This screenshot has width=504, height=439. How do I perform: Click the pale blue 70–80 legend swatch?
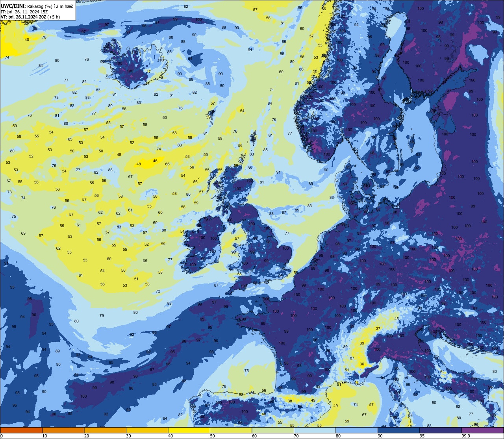[x=315, y=430]
